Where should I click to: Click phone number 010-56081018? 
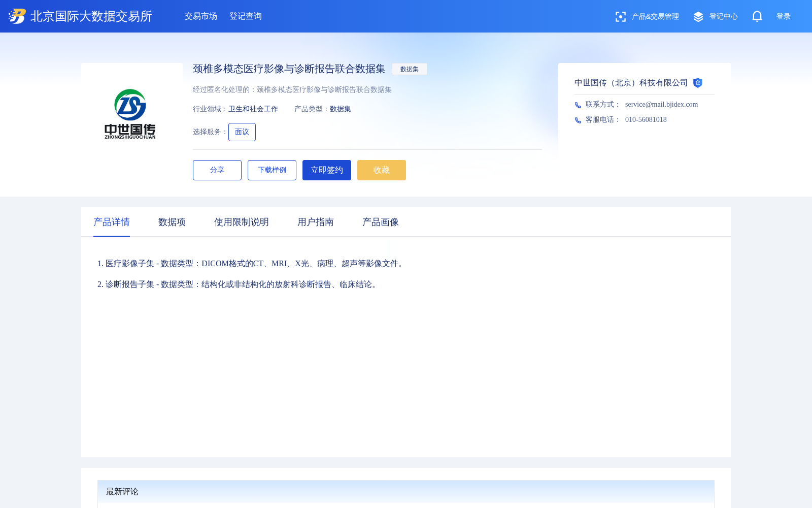646,120
